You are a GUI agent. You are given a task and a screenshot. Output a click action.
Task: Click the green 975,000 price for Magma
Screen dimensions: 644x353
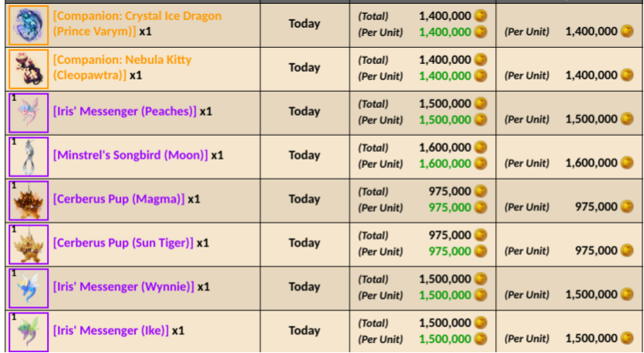point(450,207)
